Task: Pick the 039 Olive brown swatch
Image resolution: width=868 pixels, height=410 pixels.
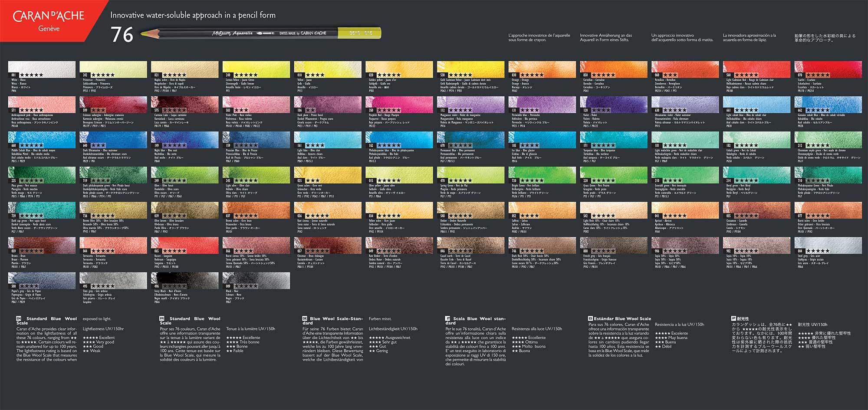Action: [185, 210]
